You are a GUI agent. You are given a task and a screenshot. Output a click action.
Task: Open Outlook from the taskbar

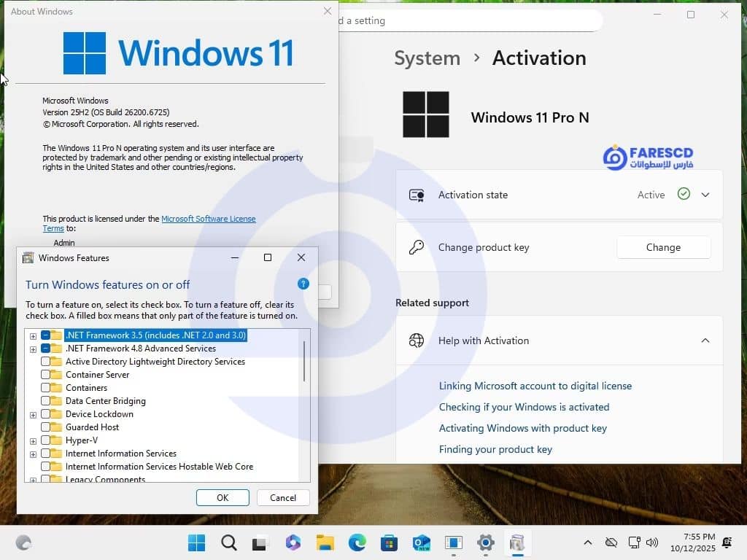click(421, 542)
